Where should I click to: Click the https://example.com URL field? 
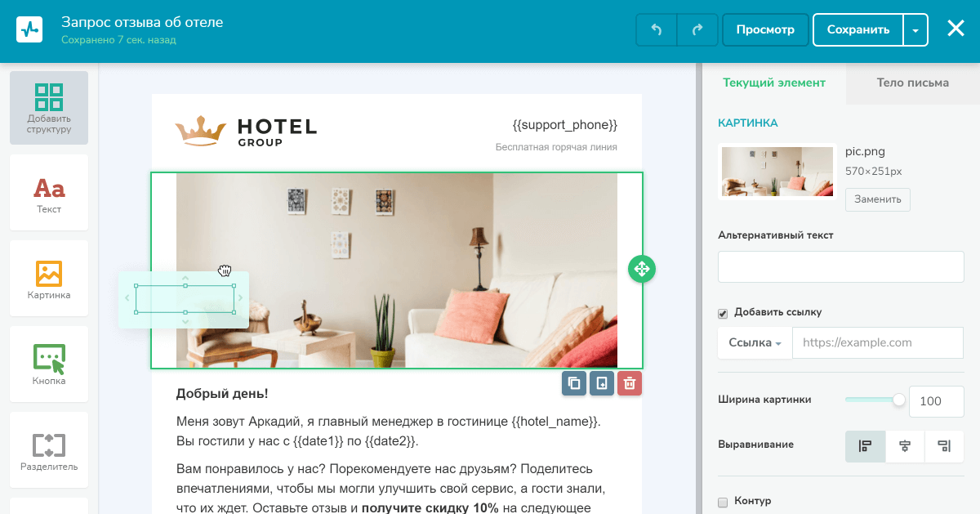(x=879, y=342)
